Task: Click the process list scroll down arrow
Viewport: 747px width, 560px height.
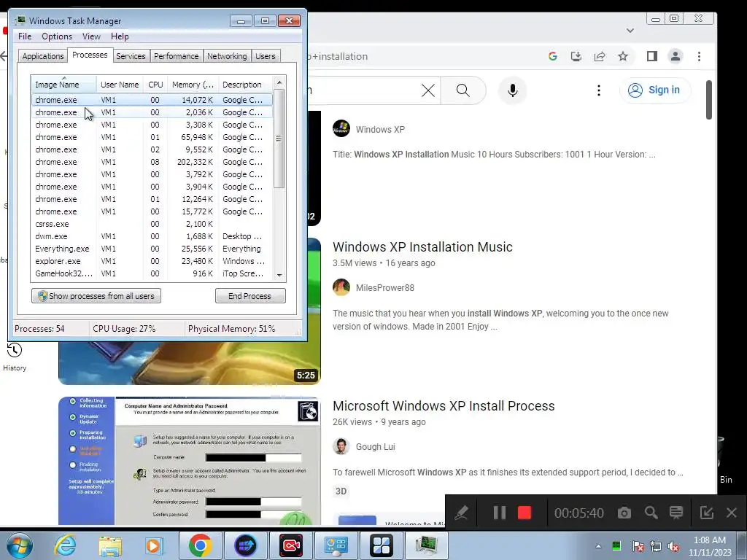Action: [x=279, y=275]
